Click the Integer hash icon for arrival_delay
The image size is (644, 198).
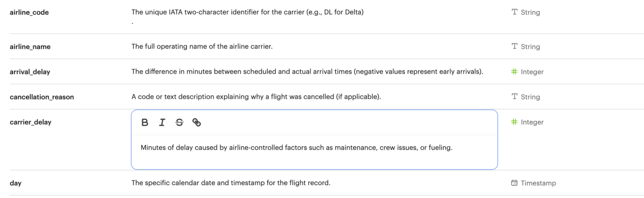pyautogui.click(x=514, y=72)
